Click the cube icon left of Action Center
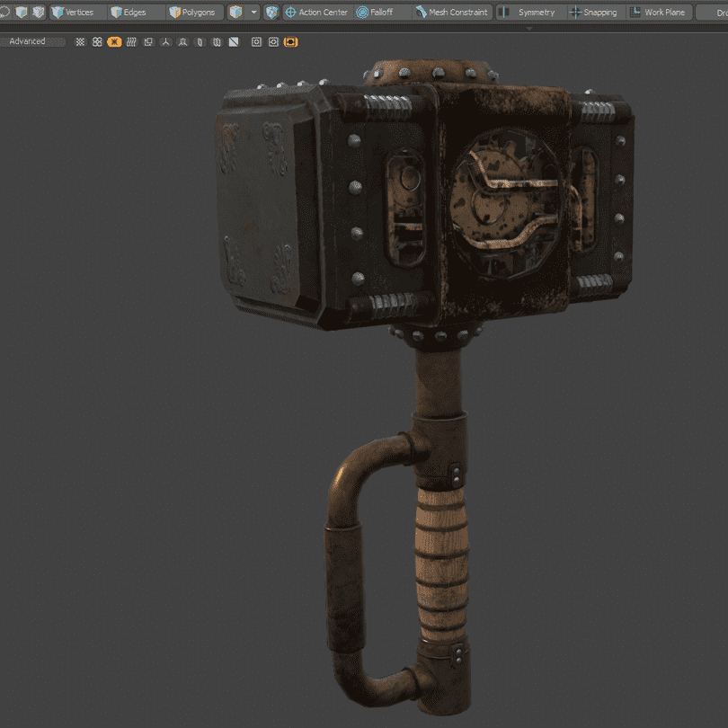 pyautogui.click(x=271, y=13)
